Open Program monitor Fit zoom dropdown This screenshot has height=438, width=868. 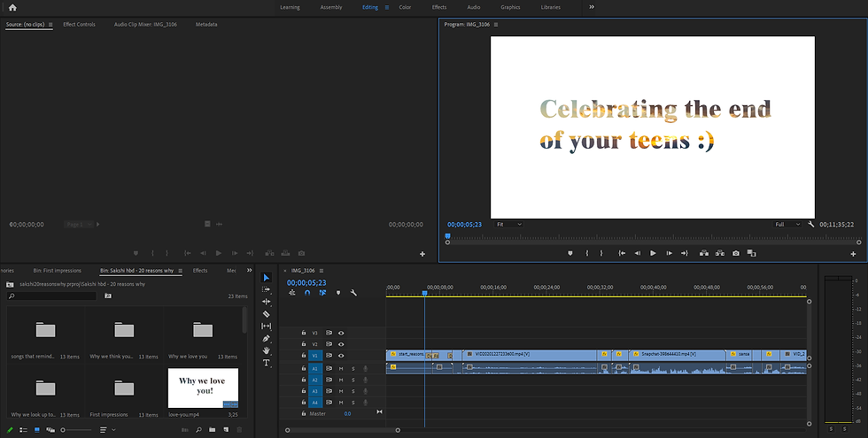tap(508, 225)
